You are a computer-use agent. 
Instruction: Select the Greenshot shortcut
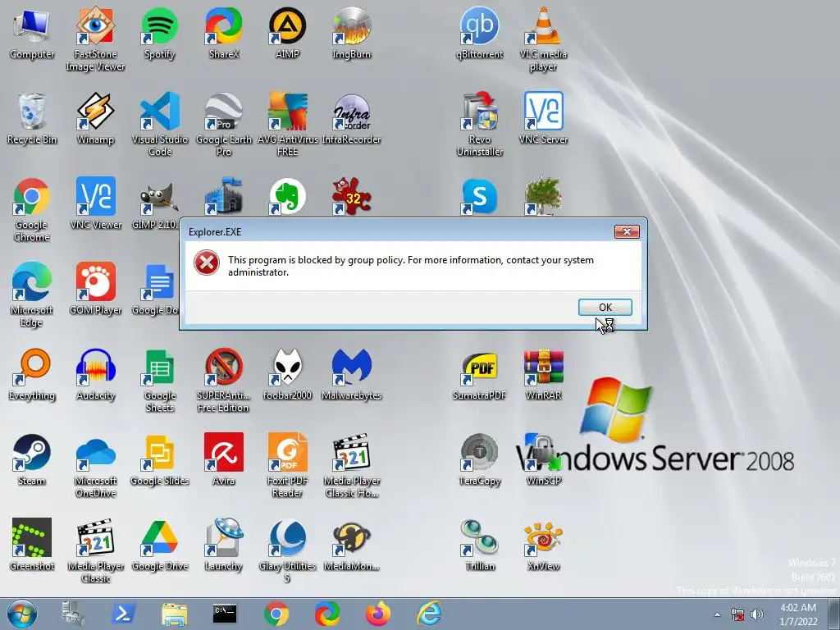(32, 545)
